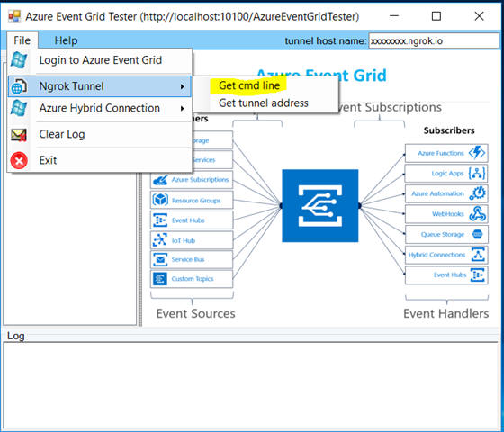Click the Custom Topics label
The width and height of the screenshot is (504, 432).
click(193, 279)
